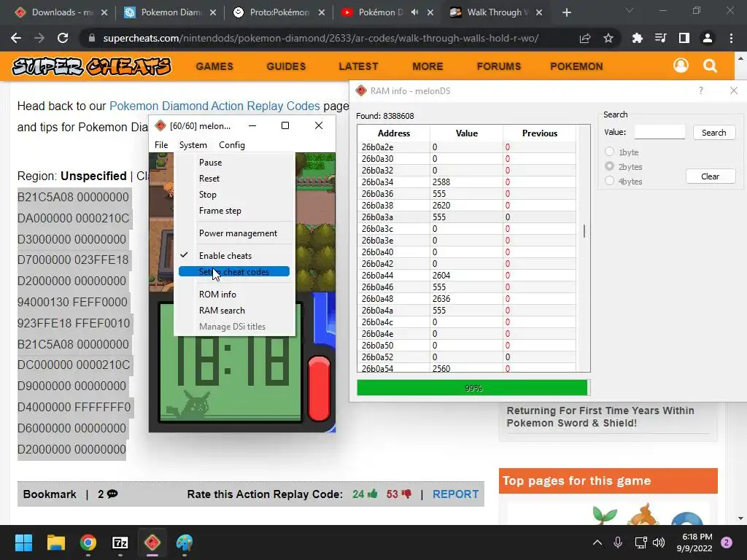This screenshot has height=560, width=747.
Task: Reload the Super Cheats page
Action: (x=63, y=38)
